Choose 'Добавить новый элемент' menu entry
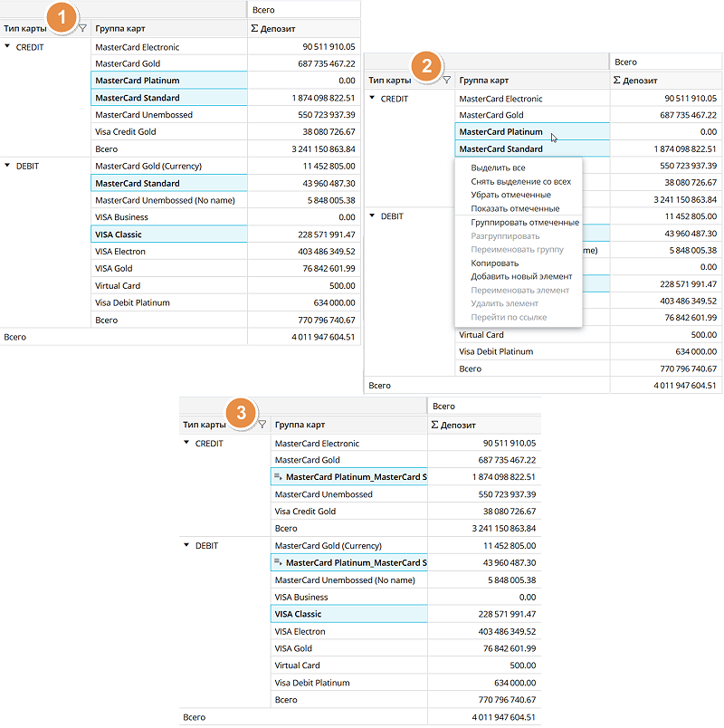724x728 pixels. (x=521, y=277)
